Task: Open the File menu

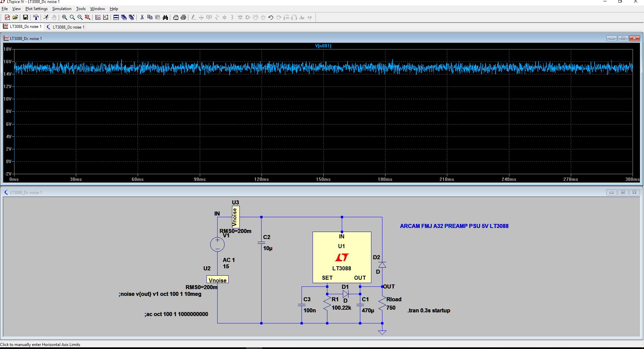Action: coord(5,9)
